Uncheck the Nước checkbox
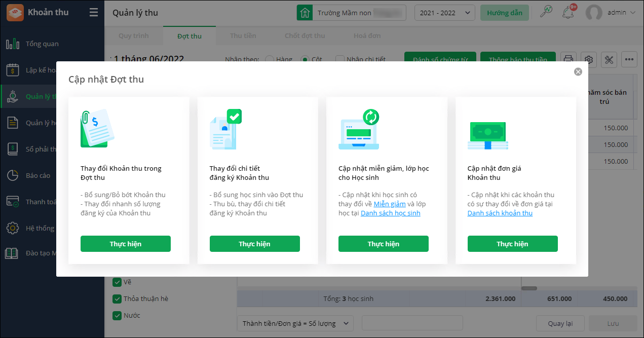The height and width of the screenshot is (338, 644). (x=117, y=316)
